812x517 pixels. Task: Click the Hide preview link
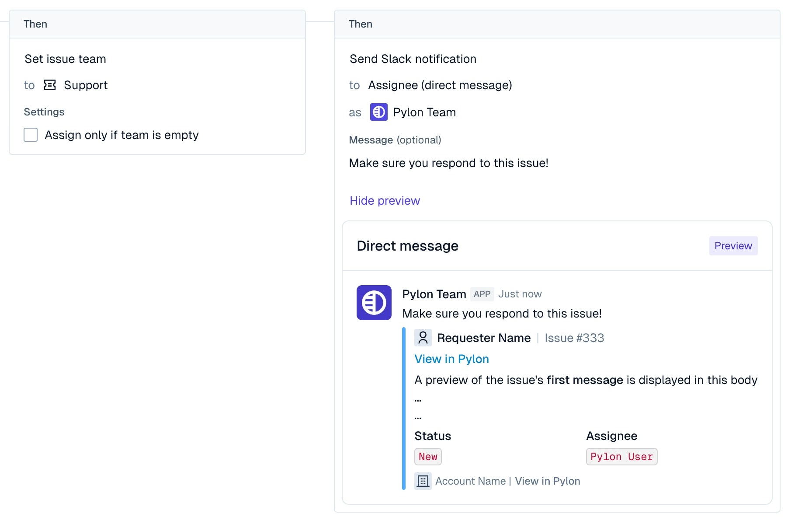click(385, 200)
